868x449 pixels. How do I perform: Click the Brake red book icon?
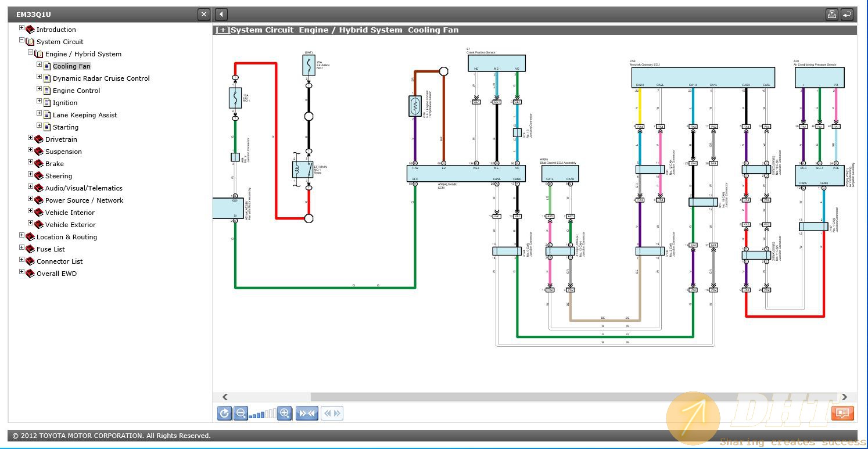tap(39, 164)
